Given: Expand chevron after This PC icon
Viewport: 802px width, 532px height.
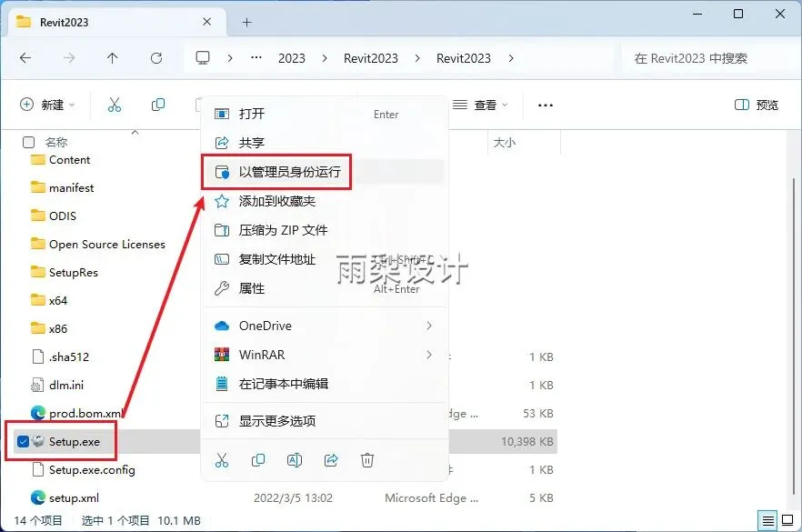Looking at the screenshot, I should coord(230,58).
